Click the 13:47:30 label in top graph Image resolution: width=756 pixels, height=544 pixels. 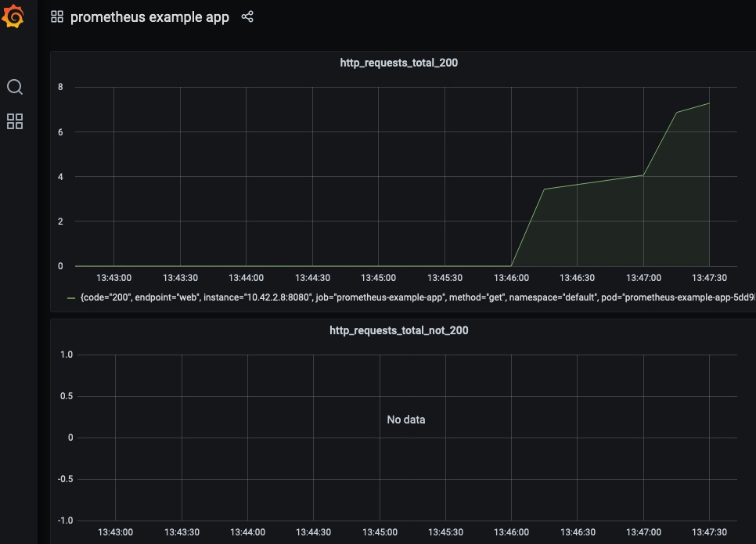point(709,278)
